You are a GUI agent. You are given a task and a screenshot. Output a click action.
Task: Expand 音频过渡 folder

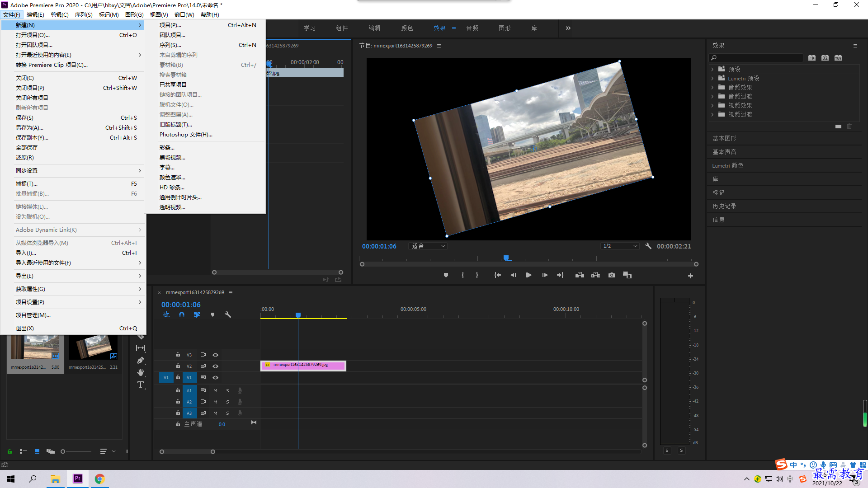(712, 96)
